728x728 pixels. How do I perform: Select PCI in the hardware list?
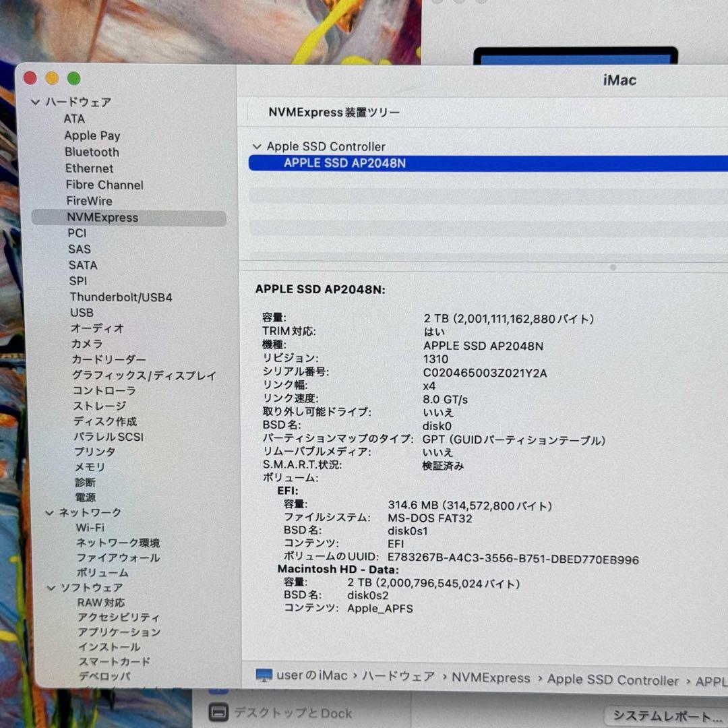[x=77, y=233]
